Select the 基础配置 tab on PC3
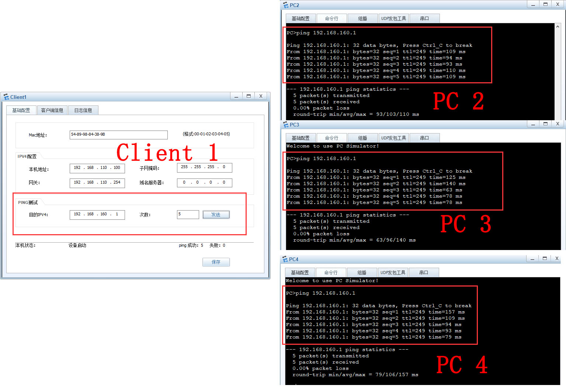Viewport: 566px width, 392px height. click(300, 138)
